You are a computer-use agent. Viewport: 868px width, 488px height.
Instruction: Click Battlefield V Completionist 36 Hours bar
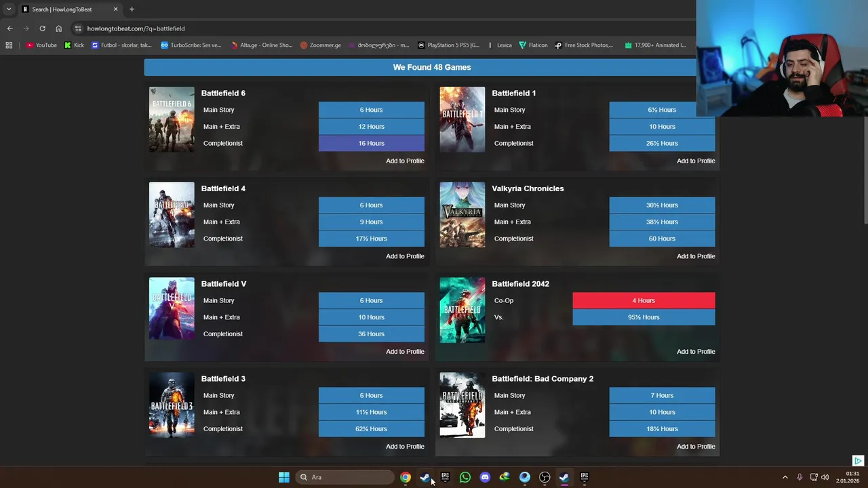tap(372, 333)
